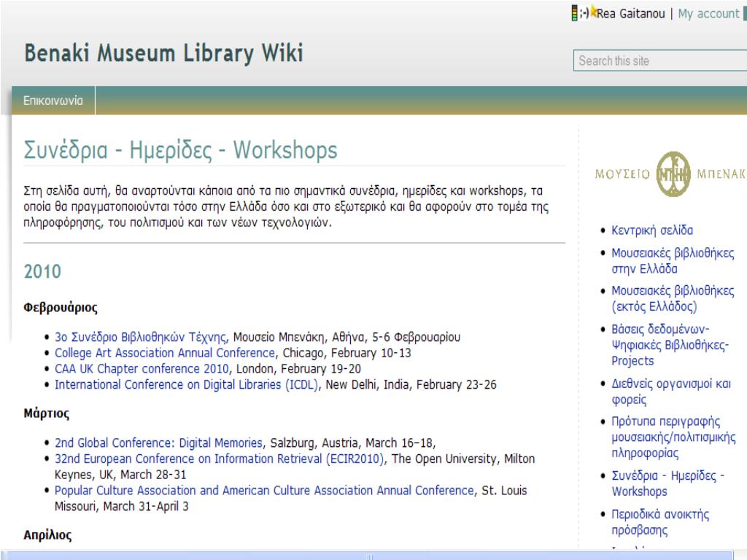This screenshot has height=560, width=747.
Task: Click the Search this site field
Action: [x=660, y=61]
